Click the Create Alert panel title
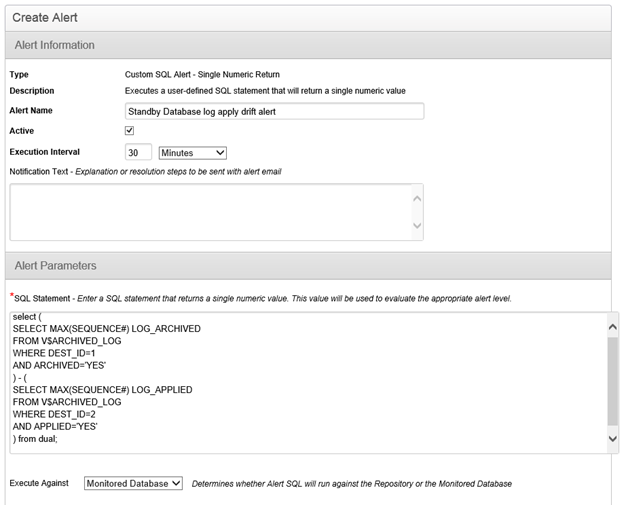Viewport: 624px width, 505px height. coord(45,17)
